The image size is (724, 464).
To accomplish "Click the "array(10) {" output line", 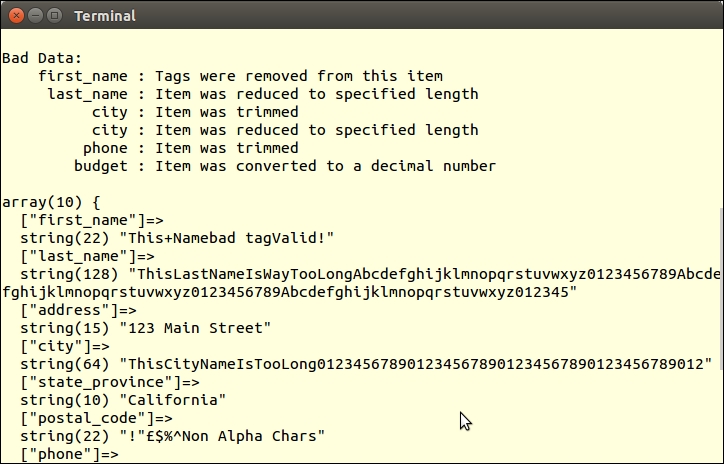I will point(51,202).
